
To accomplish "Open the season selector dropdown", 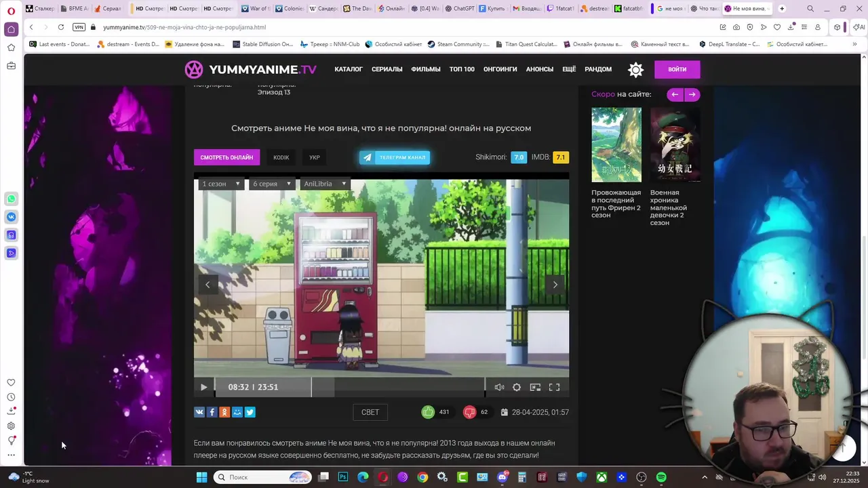I will point(221,184).
